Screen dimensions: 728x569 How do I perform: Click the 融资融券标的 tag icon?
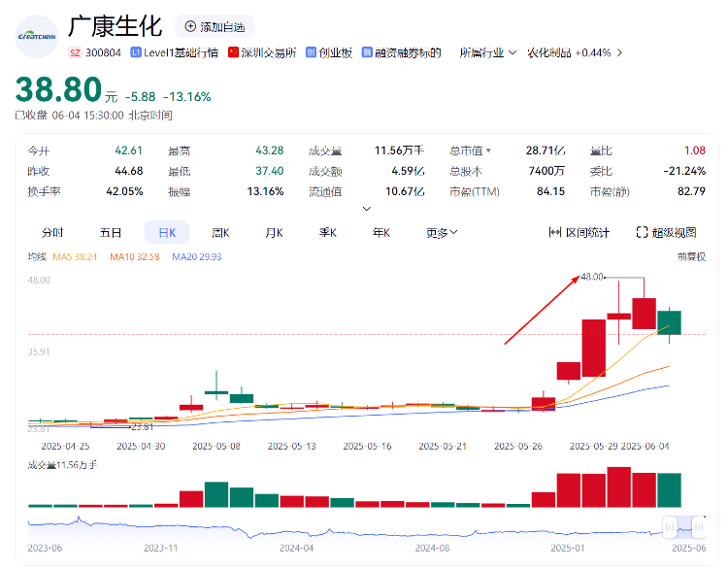(x=367, y=52)
